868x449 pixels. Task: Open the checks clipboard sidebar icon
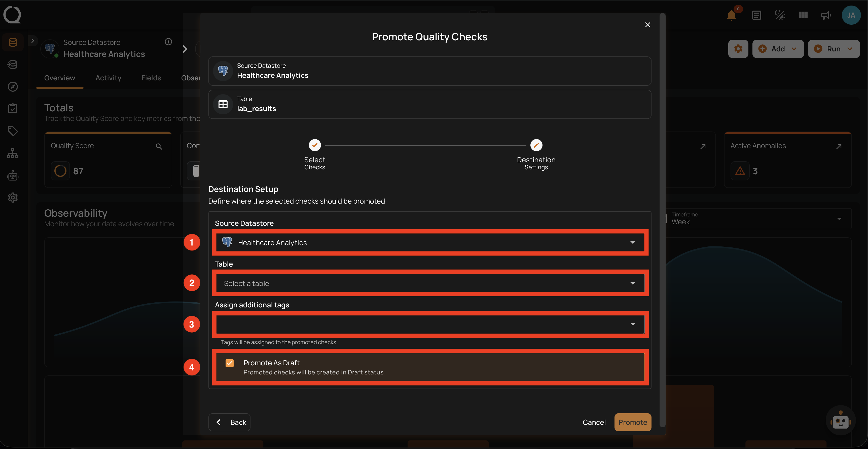coord(13,109)
